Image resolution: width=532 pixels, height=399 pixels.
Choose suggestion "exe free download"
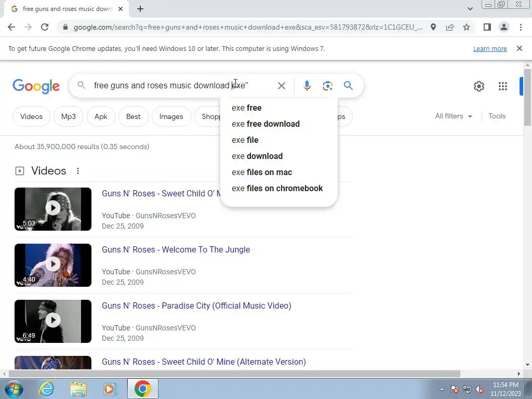coord(279,124)
